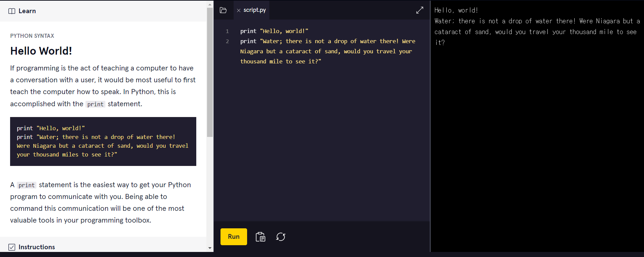Click the example code block in lesson
644x257 pixels.
click(x=103, y=141)
